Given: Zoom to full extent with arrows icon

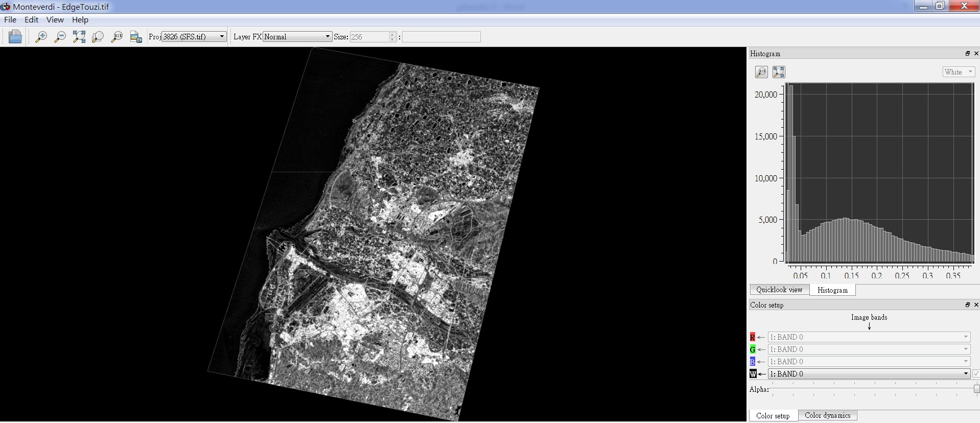Looking at the screenshot, I should (79, 37).
